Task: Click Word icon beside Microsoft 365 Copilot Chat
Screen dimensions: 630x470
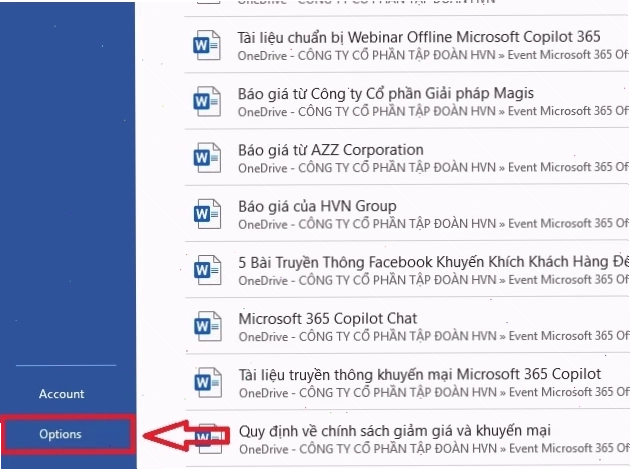Action: (207, 327)
